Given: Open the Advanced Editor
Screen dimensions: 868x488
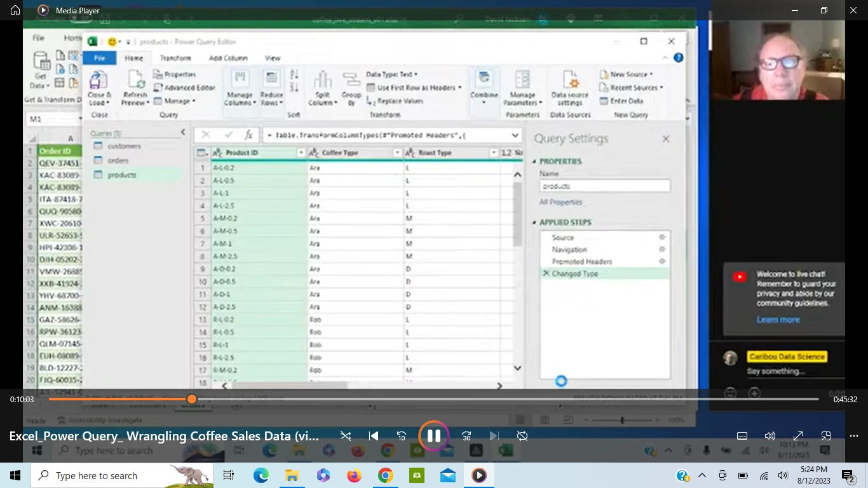Looking at the screenshot, I should pyautogui.click(x=184, y=88).
